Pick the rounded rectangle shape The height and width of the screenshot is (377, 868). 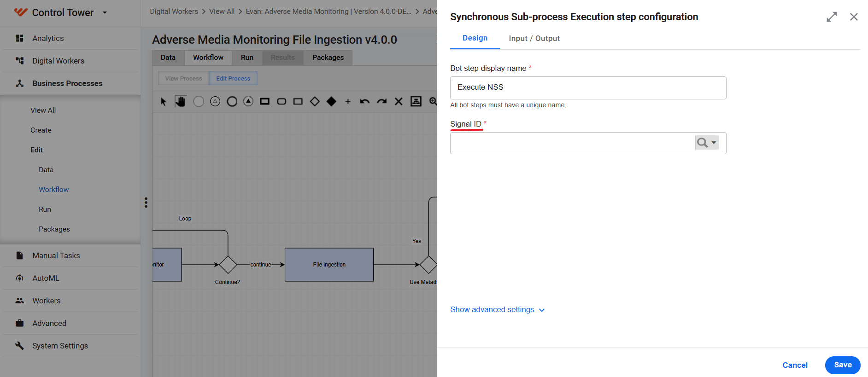pyautogui.click(x=282, y=101)
